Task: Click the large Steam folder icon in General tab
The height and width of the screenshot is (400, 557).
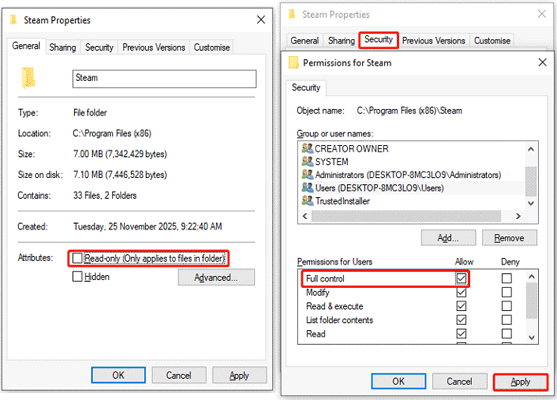Action: click(x=28, y=77)
